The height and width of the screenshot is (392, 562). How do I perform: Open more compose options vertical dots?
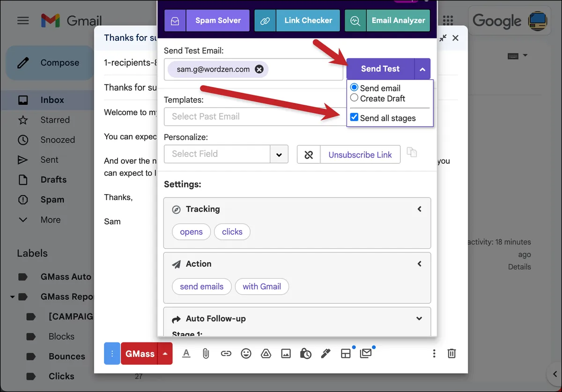point(434,354)
